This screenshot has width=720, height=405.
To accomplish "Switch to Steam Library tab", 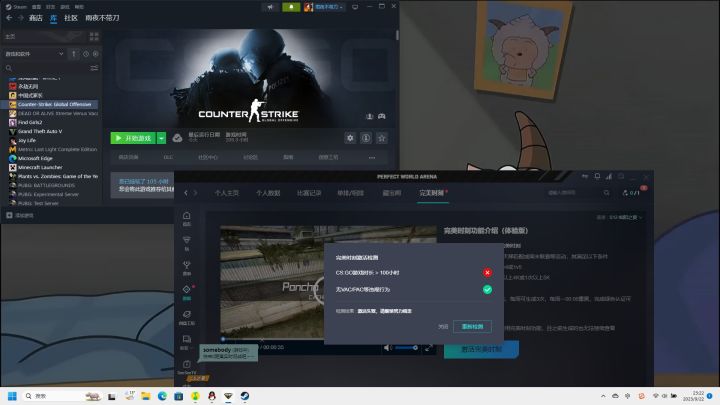I will click(x=54, y=18).
